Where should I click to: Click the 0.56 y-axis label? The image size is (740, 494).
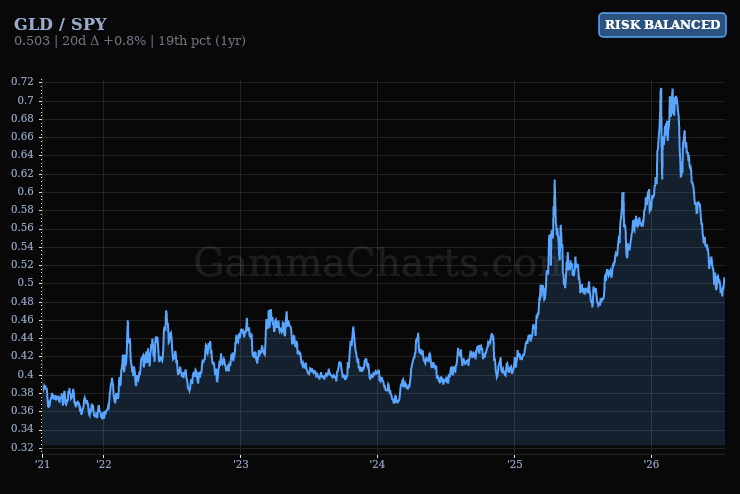click(x=23, y=228)
